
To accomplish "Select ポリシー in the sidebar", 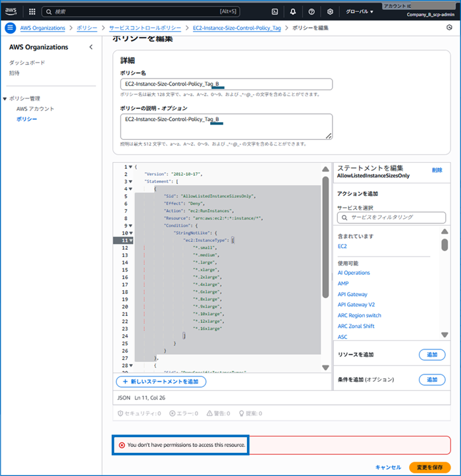I will point(27,119).
